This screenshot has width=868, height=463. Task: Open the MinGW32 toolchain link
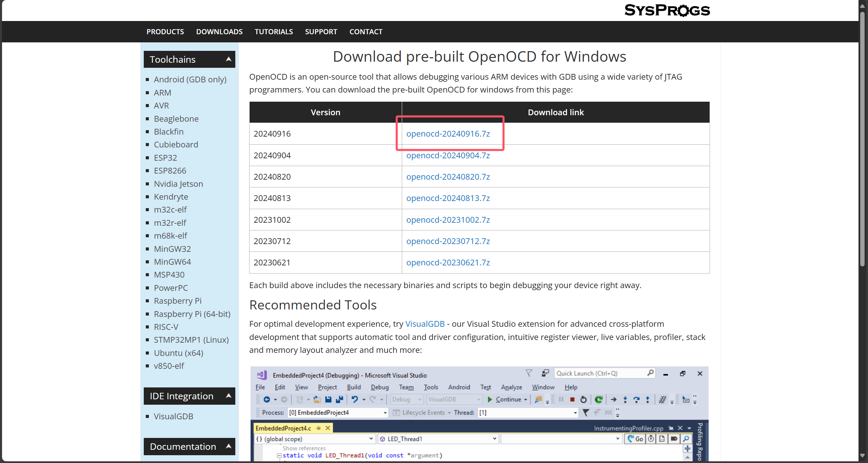tap(172, 249)
